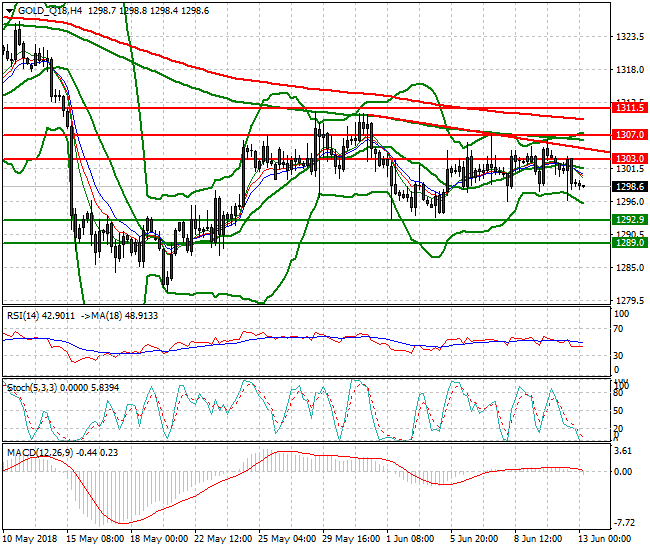This screenshot has width=650, height=550.
Task: Select the RSI(14) 42.9011 indicator label
Action: [41, 316]
